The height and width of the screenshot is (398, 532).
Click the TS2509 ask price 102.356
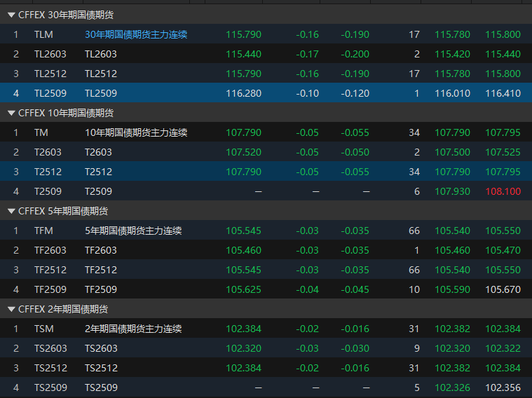[503, 387]
